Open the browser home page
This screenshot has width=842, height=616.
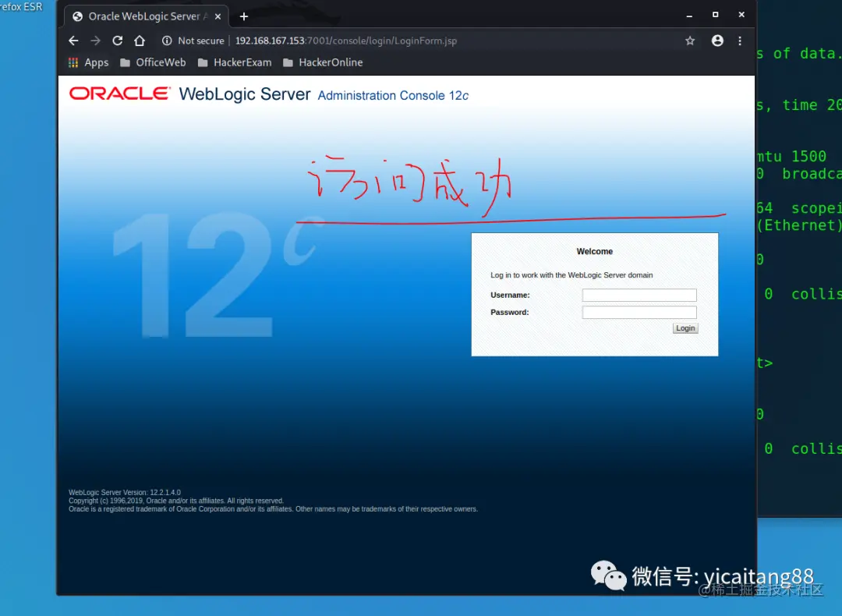(x=140, y=41)
